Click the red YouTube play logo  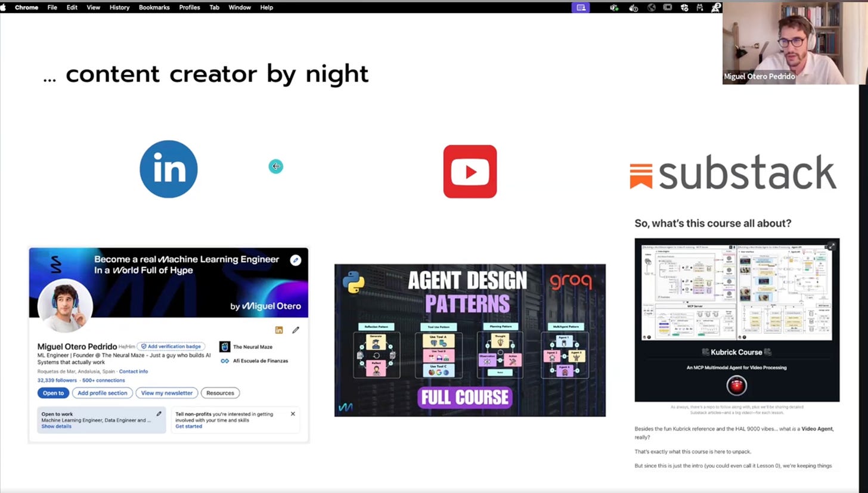(x=470, y=172)
